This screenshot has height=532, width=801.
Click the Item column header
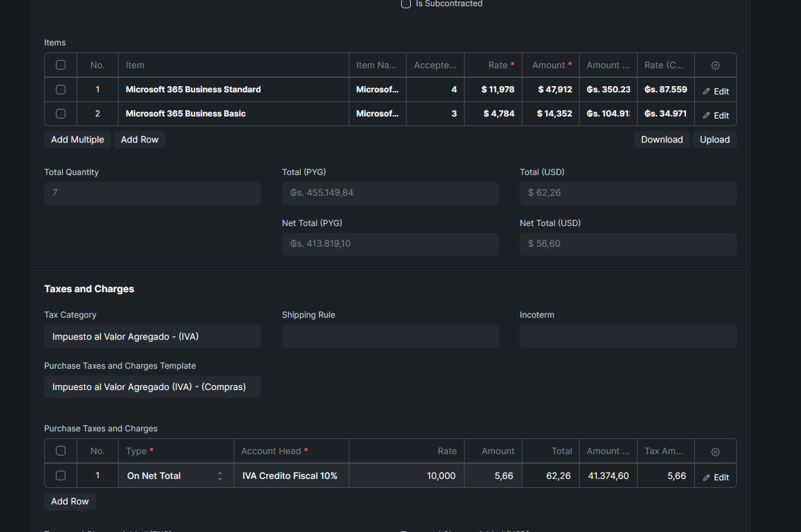[234, 65]
